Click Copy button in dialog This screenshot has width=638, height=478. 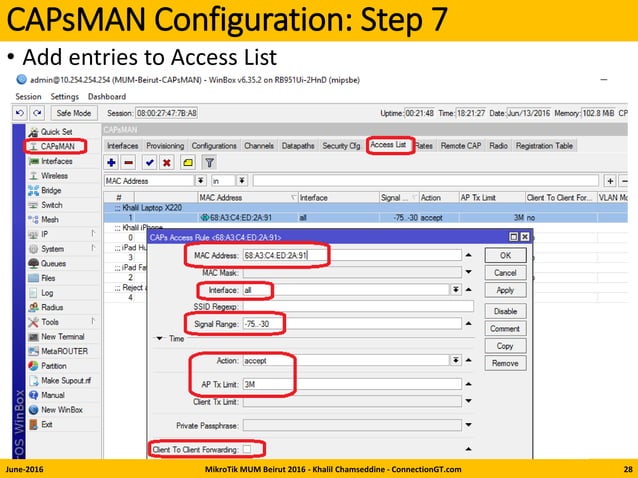[x=505, y=346]
